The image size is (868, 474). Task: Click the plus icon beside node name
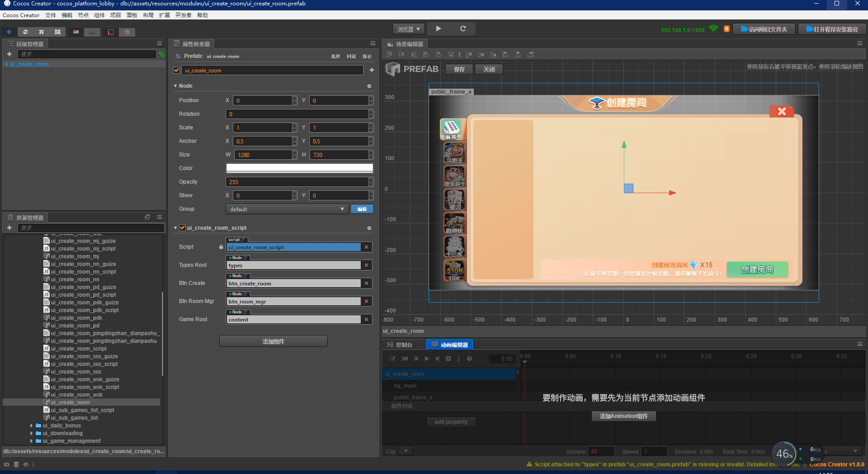point(372,70)
